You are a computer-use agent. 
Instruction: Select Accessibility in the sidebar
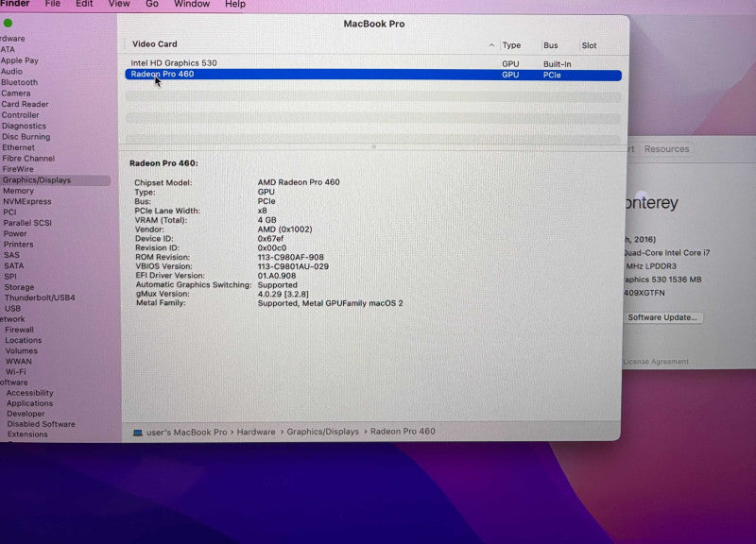pyautogui.click(x=30, y=393)
